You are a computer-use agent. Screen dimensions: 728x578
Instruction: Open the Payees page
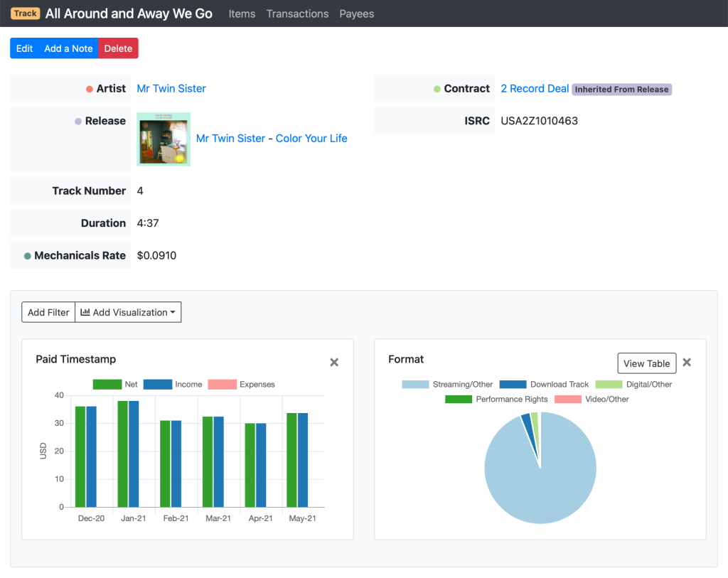coord(356,14)
